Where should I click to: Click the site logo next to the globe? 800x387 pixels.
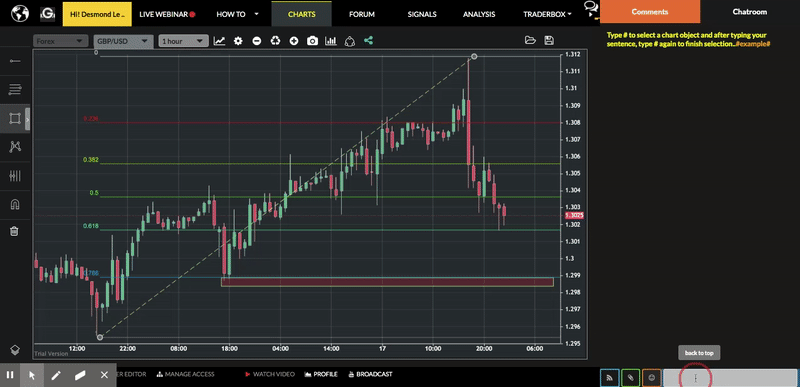[48, 14]
